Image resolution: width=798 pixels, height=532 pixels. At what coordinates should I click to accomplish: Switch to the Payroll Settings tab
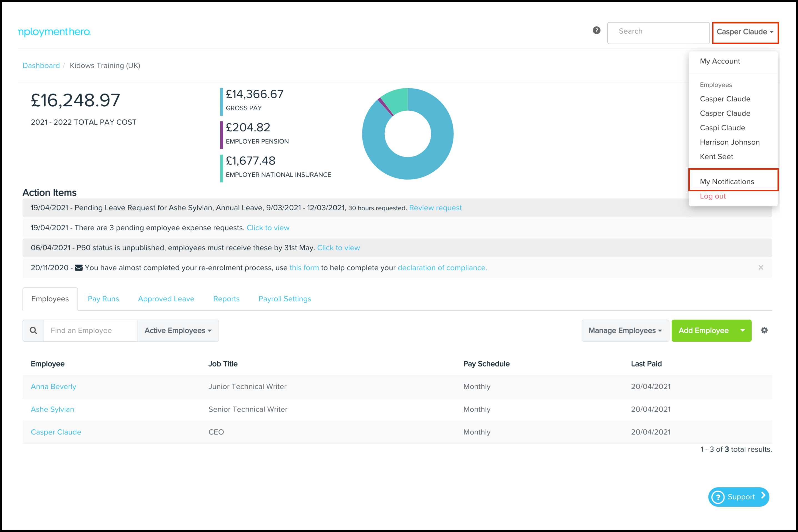point(284,298)
